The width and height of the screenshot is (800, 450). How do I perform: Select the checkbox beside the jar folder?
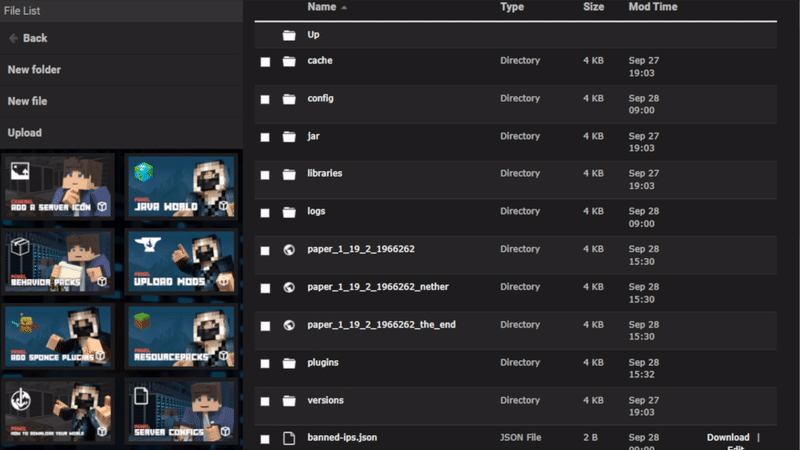[265, 137]
